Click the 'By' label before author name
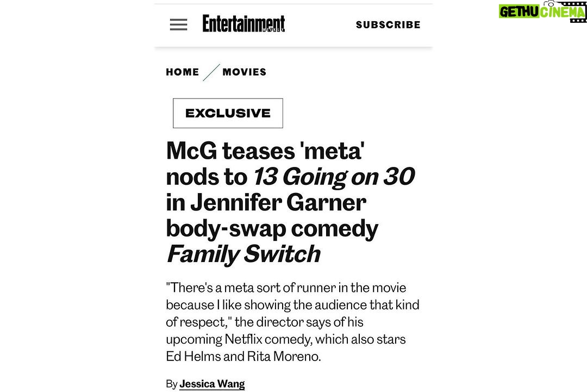 point(171,384)
